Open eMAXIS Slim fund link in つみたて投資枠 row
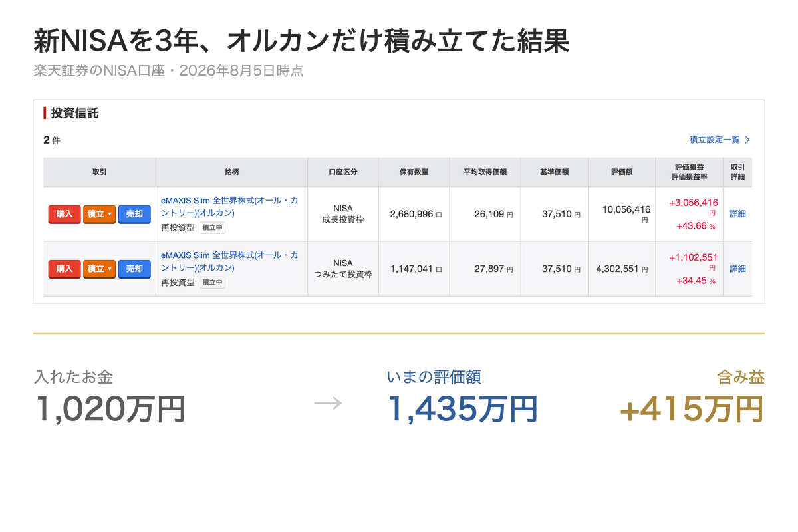The height and width of the screenshot is (532, 798). coord(229,261)
